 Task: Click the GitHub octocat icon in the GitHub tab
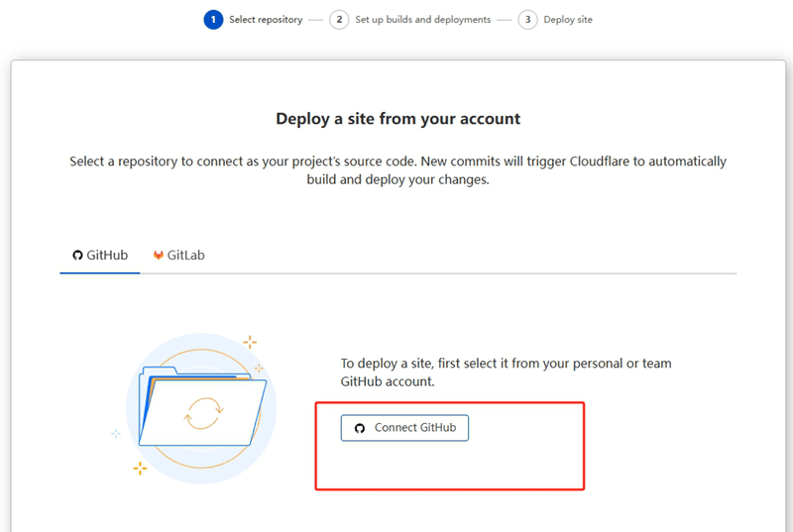[x=77, y=256]
